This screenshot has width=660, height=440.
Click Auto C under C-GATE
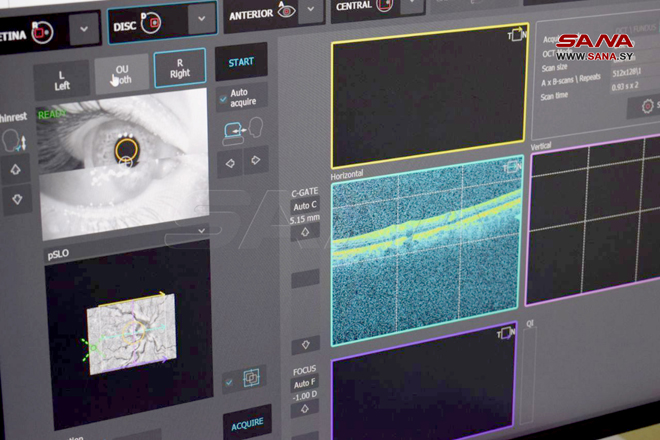(305, 206)
